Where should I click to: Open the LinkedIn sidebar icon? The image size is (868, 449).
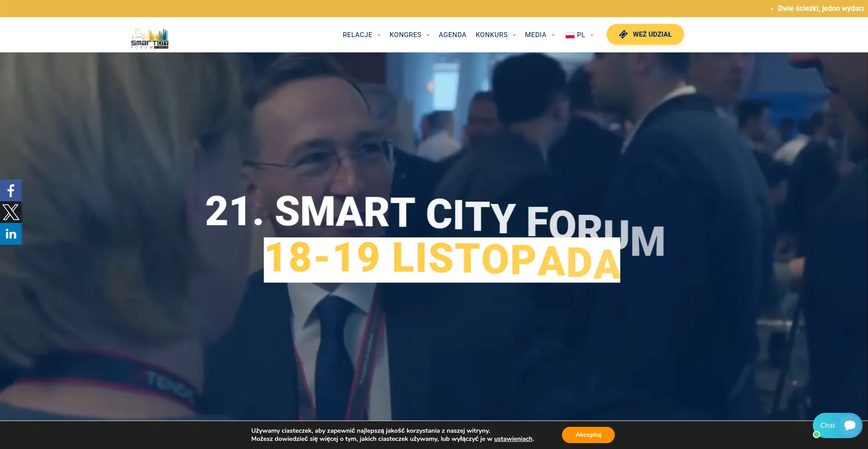11,234
